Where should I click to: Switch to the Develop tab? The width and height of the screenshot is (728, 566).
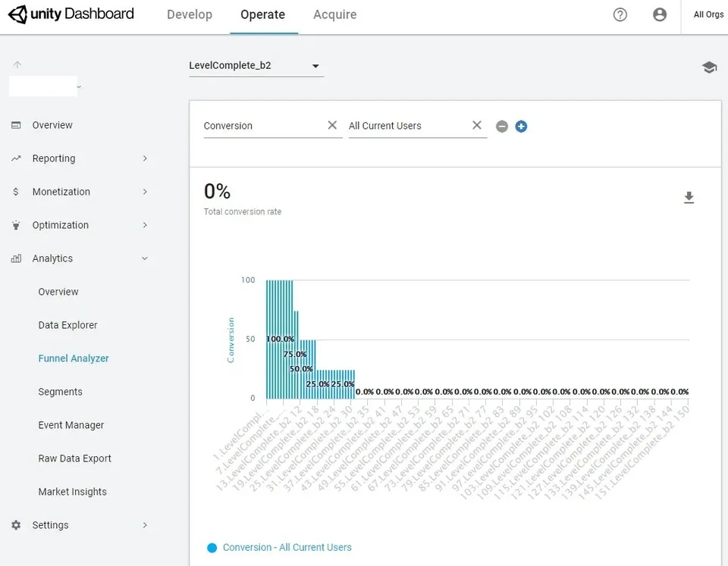[190, 15]
